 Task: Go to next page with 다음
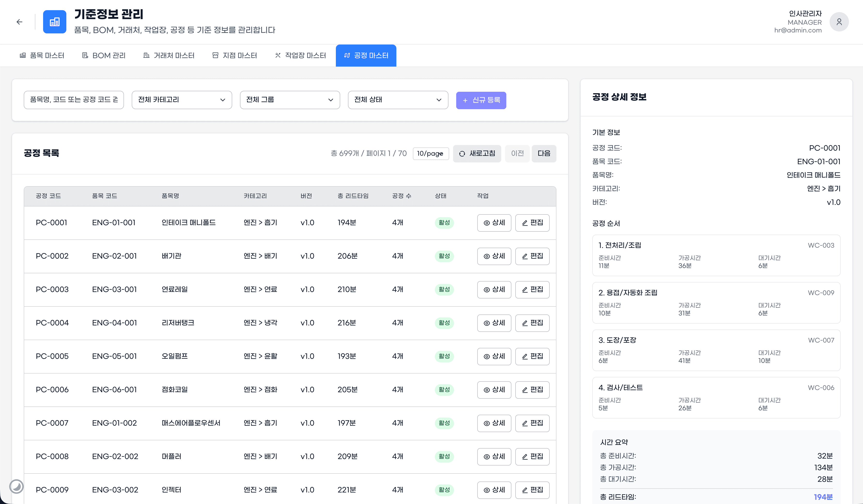coord(543,153)
